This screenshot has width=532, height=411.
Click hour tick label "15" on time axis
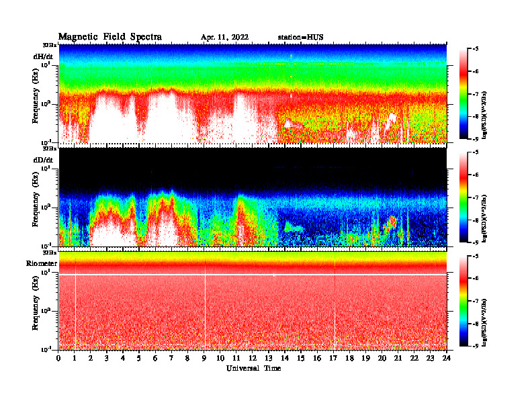[x=301, y=358]
